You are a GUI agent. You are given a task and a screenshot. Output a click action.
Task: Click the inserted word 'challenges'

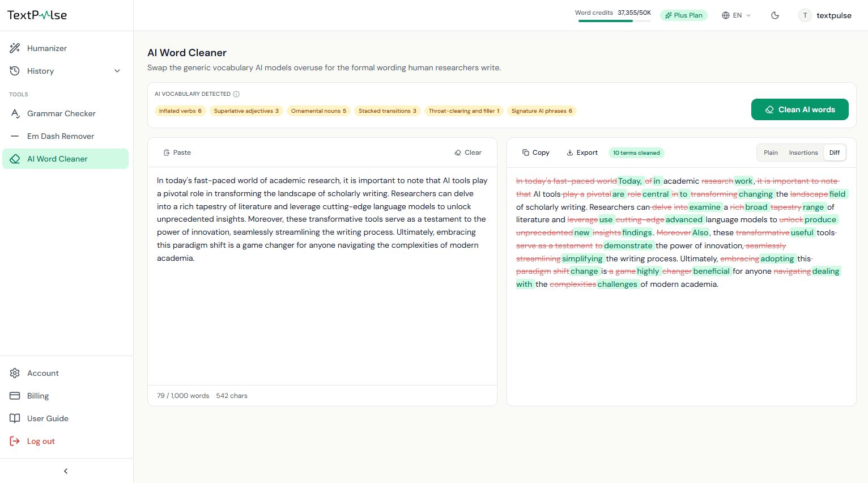[x=618, y=284]
